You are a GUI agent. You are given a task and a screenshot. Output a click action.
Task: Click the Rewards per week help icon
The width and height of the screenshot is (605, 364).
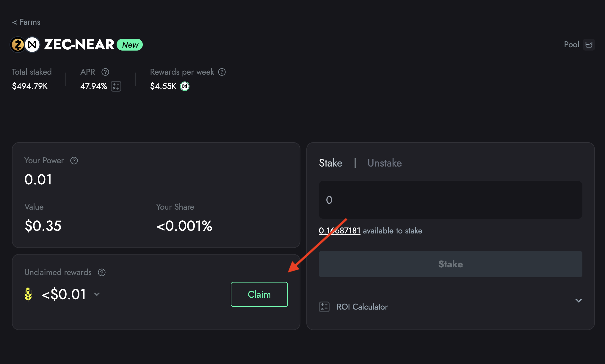click(x=222, y=72)
